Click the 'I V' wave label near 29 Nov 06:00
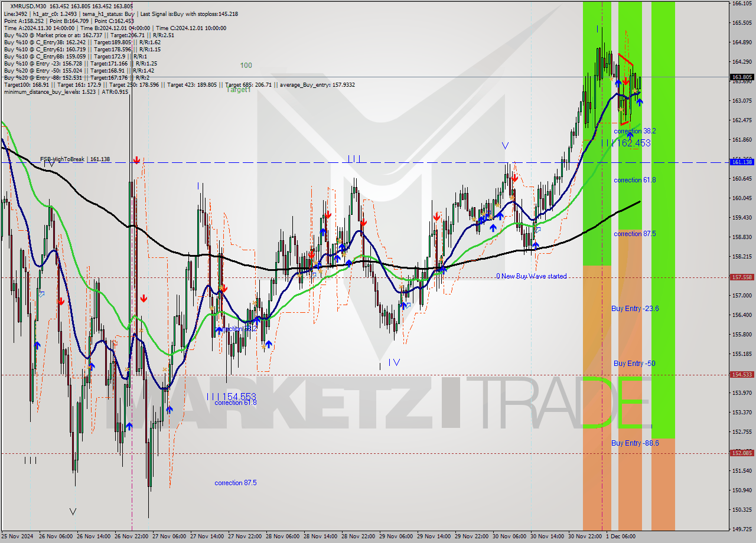Screen dimensions: 756x543 [x=394, y=362]
